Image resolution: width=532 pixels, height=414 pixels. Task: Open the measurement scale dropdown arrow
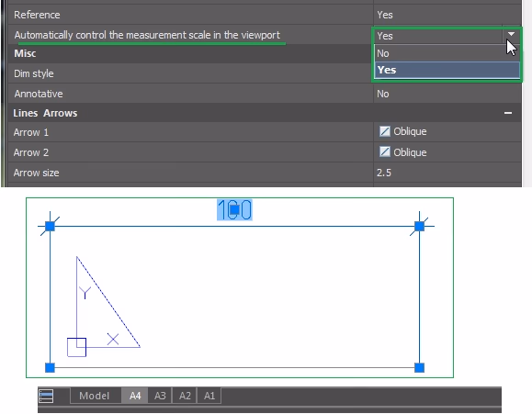tap(511, 35)
